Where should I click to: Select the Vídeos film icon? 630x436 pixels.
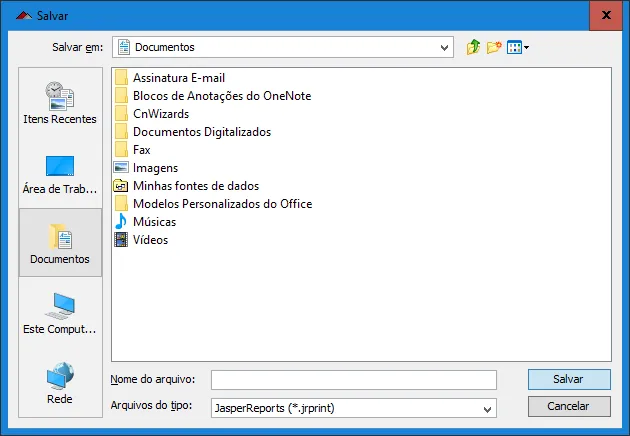tap(121, 240)
